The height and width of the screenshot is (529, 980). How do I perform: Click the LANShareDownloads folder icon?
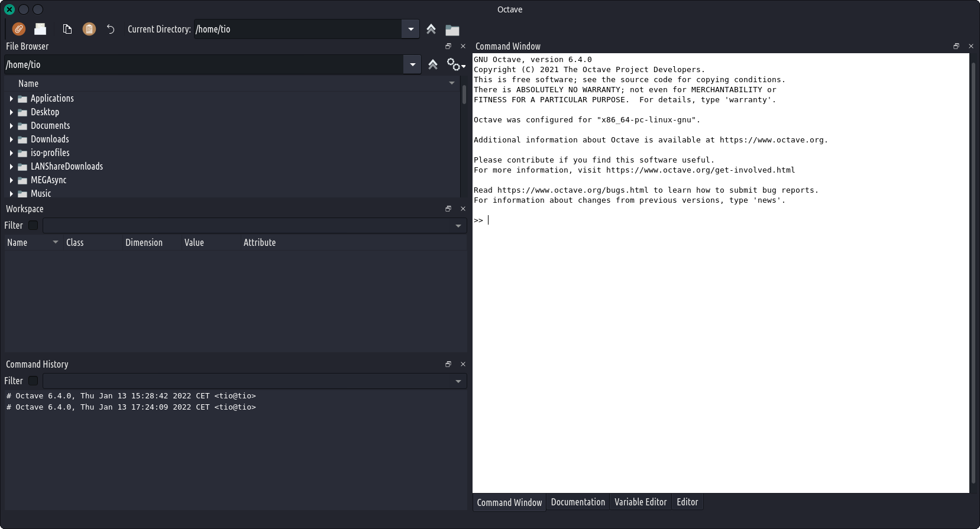coord(22,167)
